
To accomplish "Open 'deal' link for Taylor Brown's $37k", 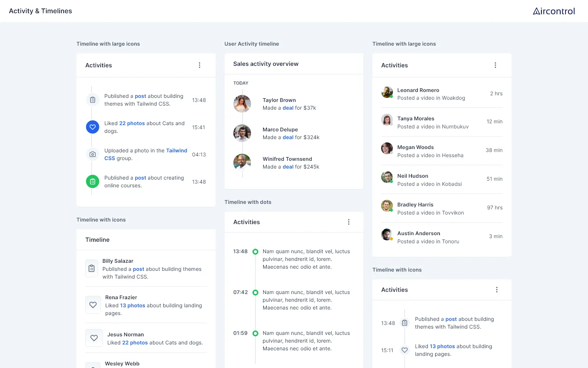I will pos(288,108).
